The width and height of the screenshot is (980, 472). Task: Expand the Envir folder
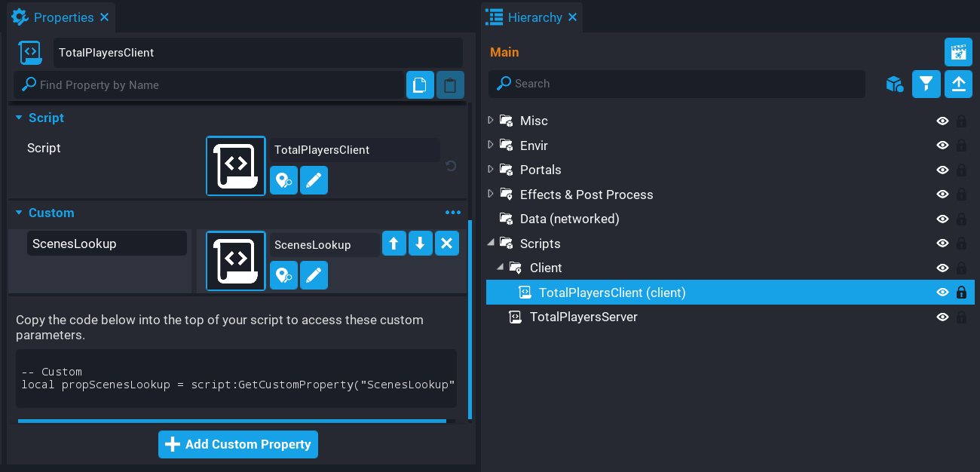[491, 145]
